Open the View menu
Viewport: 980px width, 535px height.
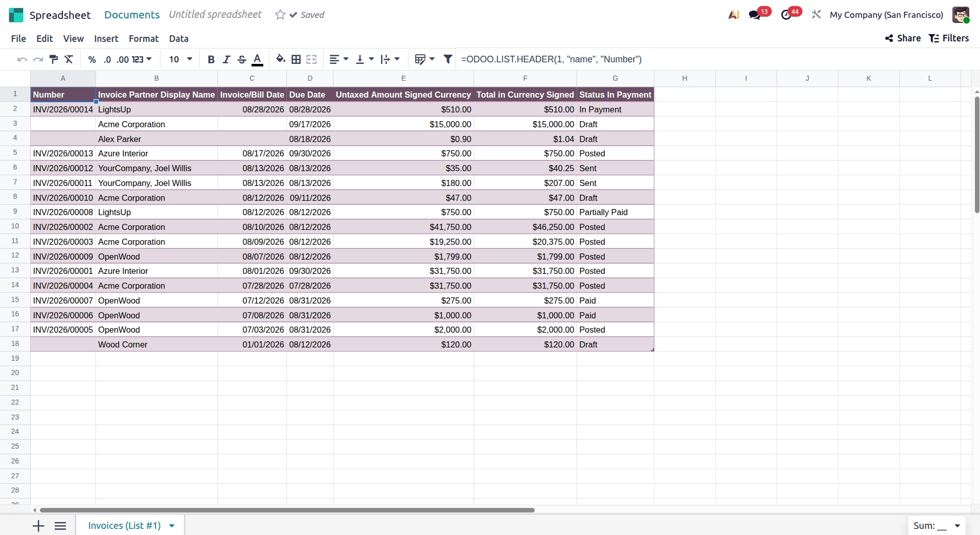pos(74,38)
